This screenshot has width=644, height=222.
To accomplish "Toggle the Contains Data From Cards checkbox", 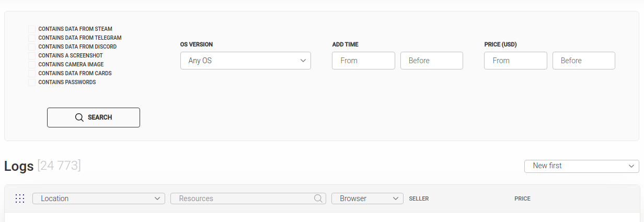I will tap(32, 74).
